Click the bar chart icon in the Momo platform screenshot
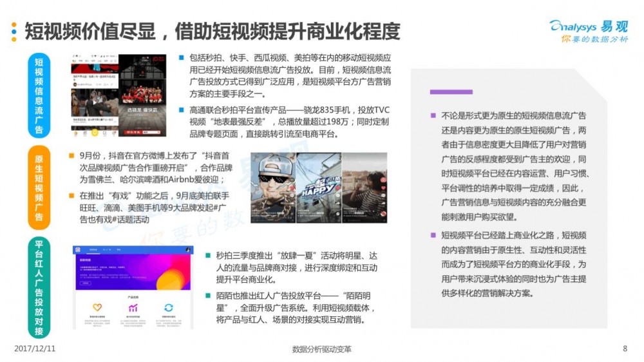This screenshot has width=644, height=362. tap(133, 307)
